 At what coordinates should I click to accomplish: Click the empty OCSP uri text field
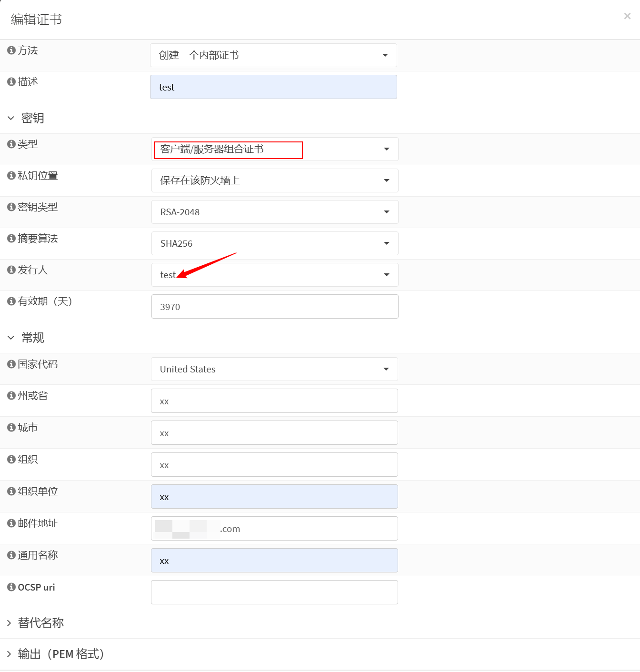coord(274,592)
